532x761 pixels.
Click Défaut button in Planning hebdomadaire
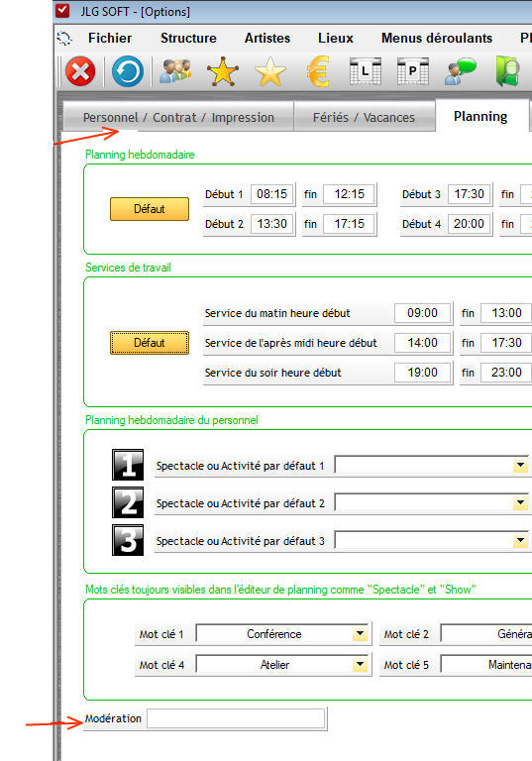[150, 209]
